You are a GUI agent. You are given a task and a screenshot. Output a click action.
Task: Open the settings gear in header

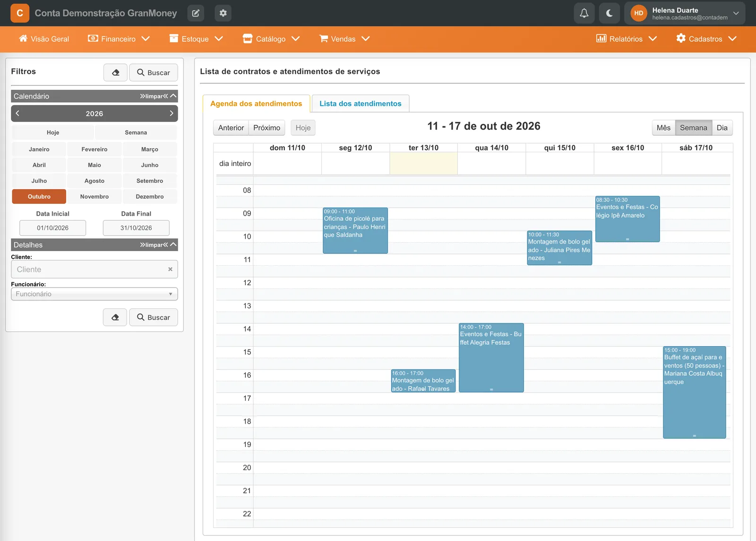click(x=223, y=13)
